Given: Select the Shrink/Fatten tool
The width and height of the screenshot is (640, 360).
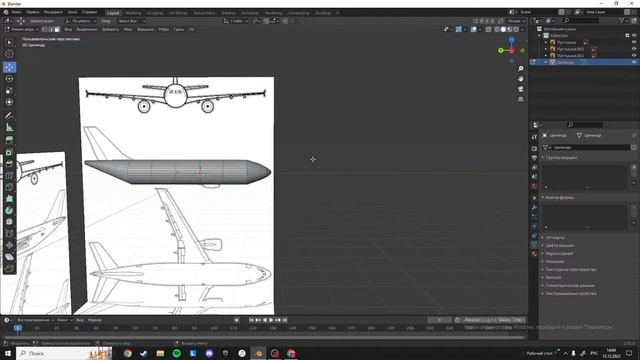Looking at the screenshot, I should click(x=9, y=245).
